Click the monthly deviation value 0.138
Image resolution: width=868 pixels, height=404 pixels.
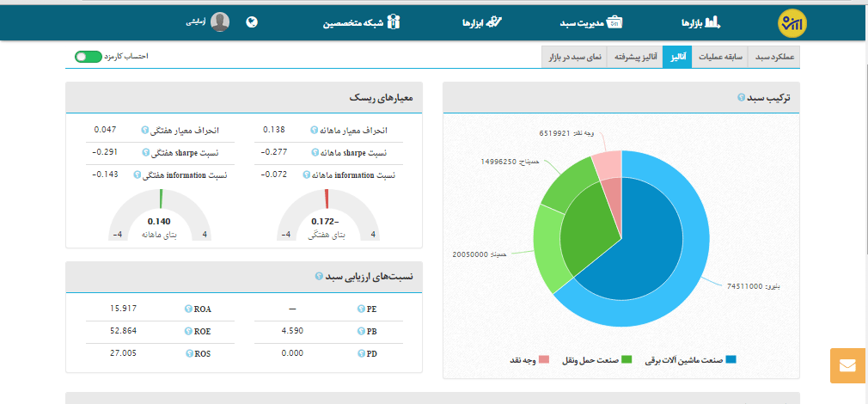pyautogui.click(x=274, y=130)
